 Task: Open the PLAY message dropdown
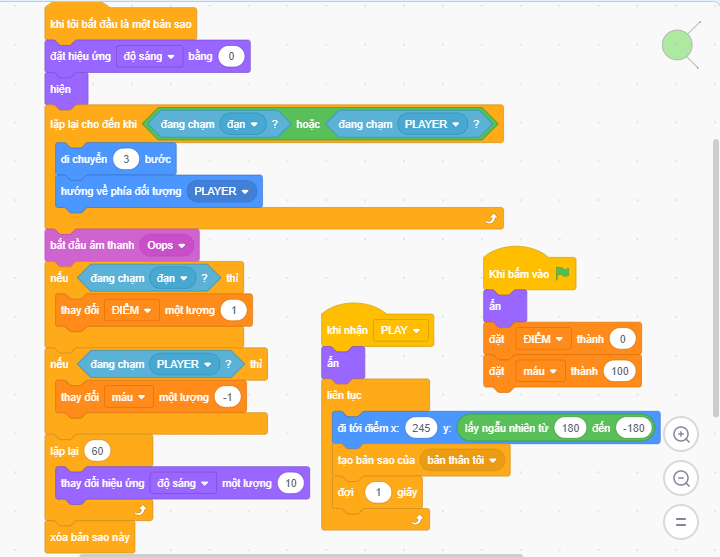[x=402, y=330]
